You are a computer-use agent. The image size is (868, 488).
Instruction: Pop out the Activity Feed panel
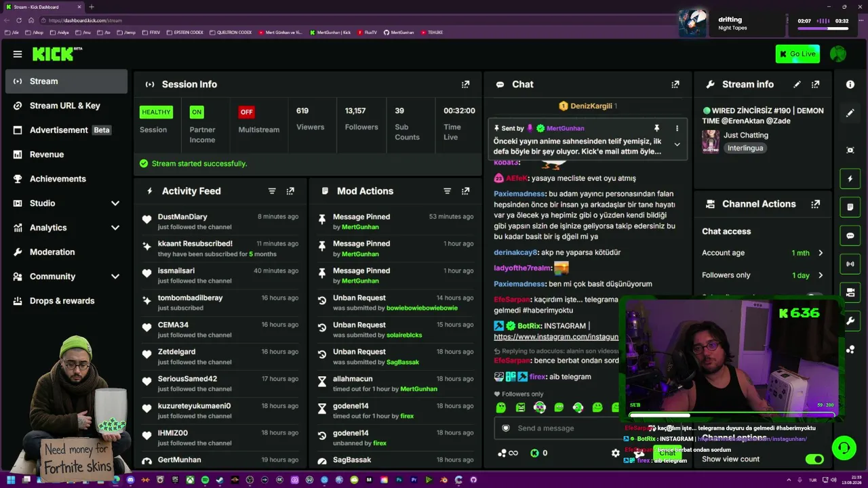coord(290,191)
